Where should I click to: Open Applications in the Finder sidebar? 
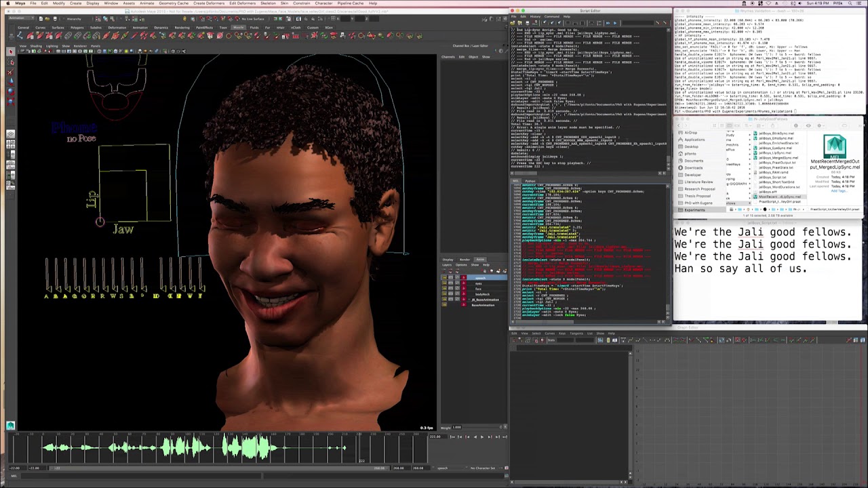click(695, 140)
